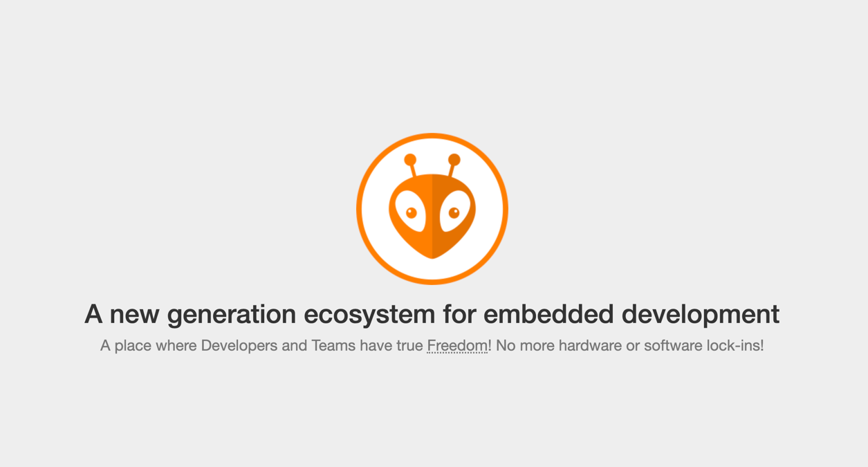Click the word 'Developers' in the subtitle

[x=239, y=345]
